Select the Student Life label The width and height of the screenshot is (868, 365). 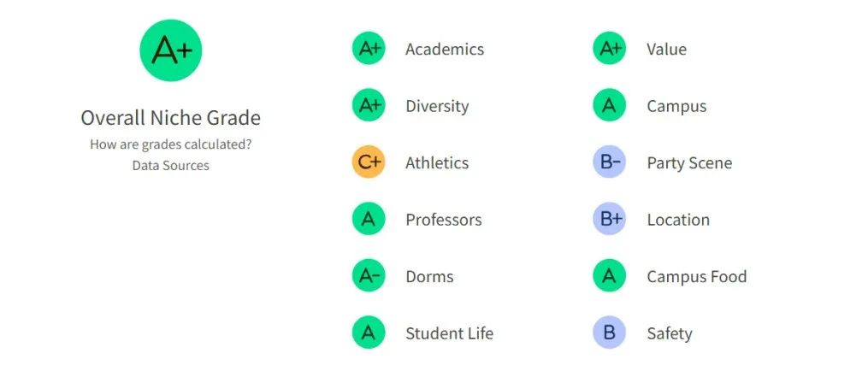[x=450, y=333]
